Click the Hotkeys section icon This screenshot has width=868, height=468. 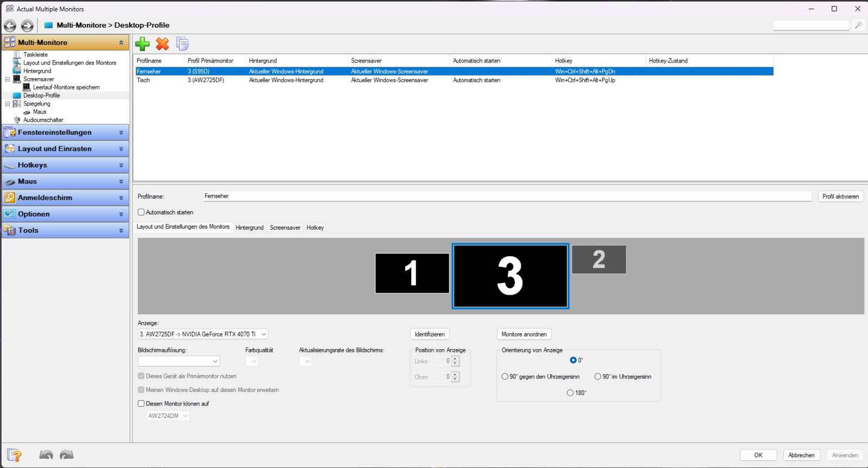(10, 165)
